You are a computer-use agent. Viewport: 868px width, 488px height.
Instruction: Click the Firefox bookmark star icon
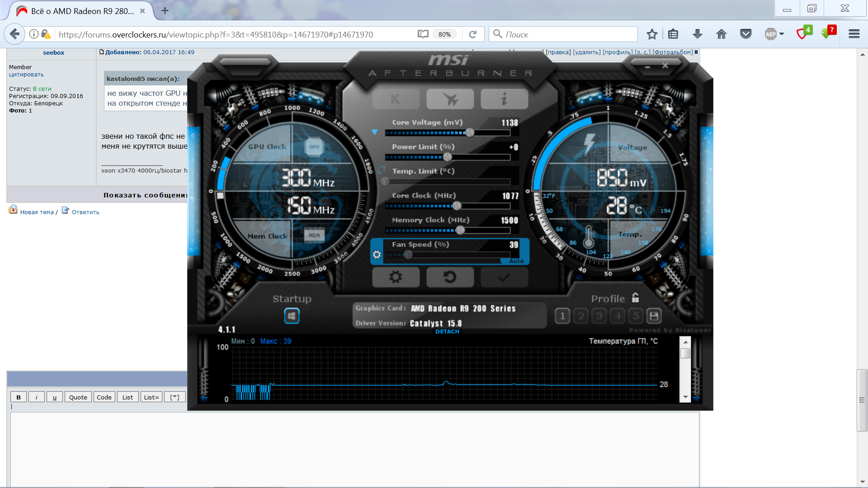coord(651,34)
